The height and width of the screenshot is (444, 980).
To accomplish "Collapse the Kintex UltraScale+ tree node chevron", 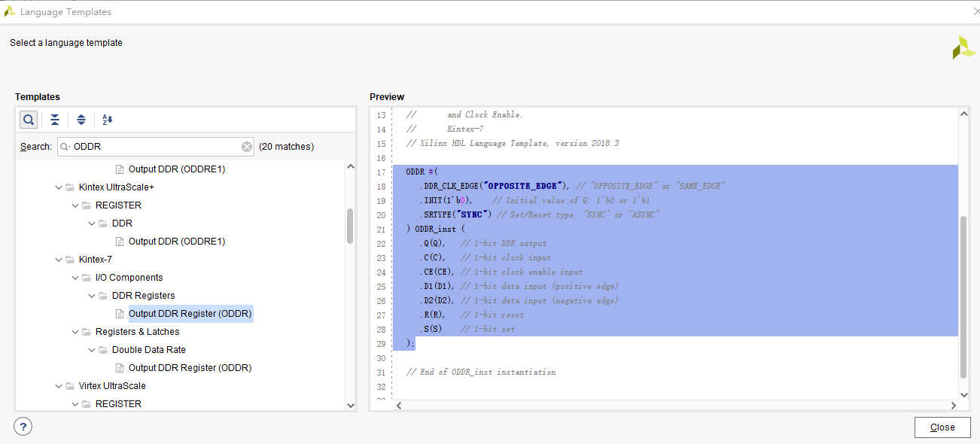I will (59, 187).
